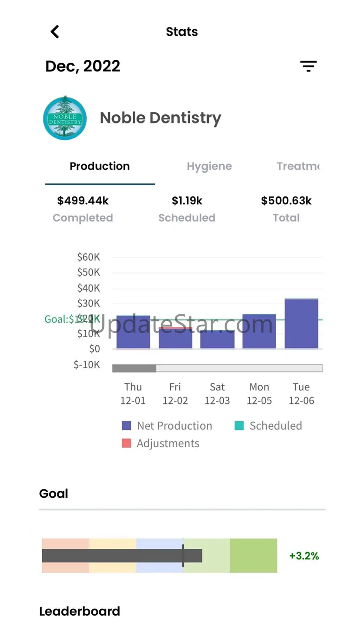Screen dimensions: 362x644
Task: Tap the back arrow icon
Action: coord(55,32)
